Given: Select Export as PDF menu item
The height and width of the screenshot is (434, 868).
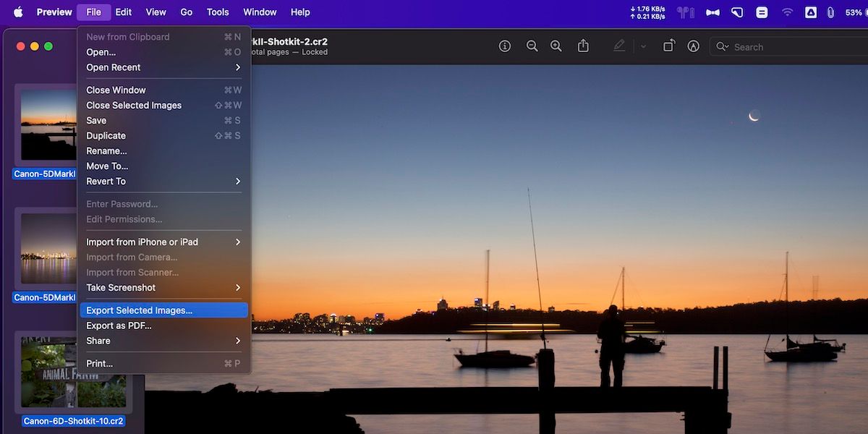Looking at the screenshot, I should [119, 325].
